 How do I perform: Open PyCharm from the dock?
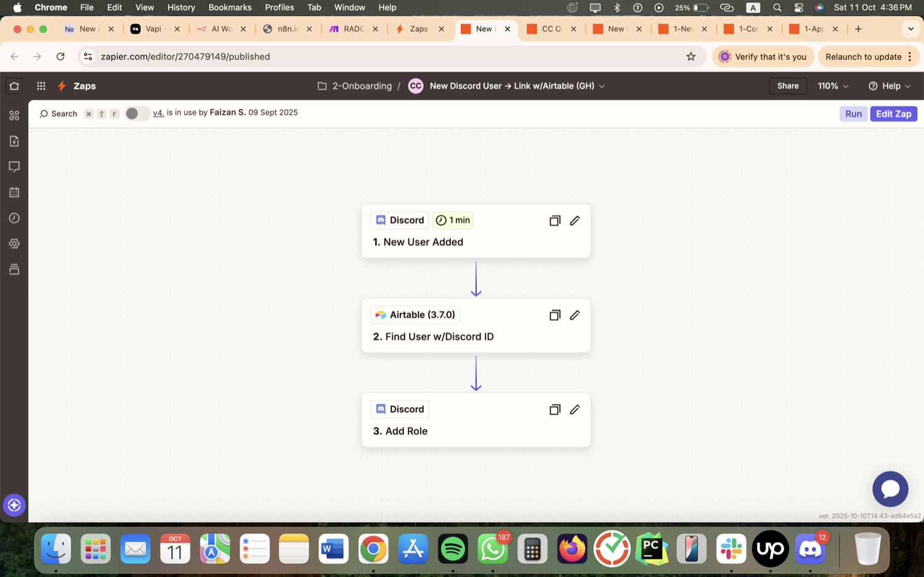coord(652,548)
